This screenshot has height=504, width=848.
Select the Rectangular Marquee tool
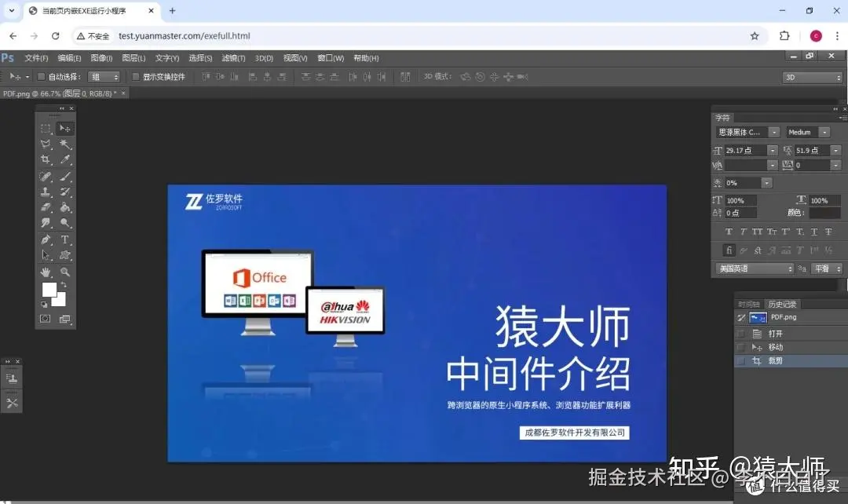coord(46,129)
